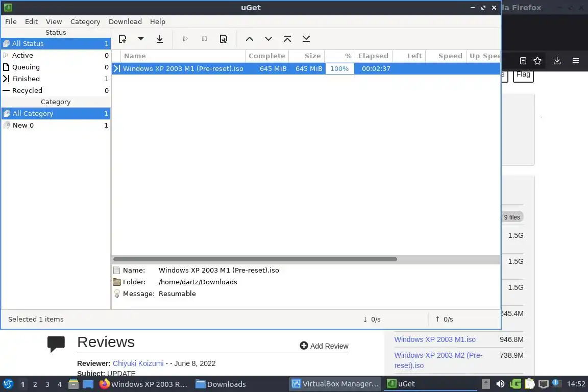Select the Recycled status filter

point(56,90)
